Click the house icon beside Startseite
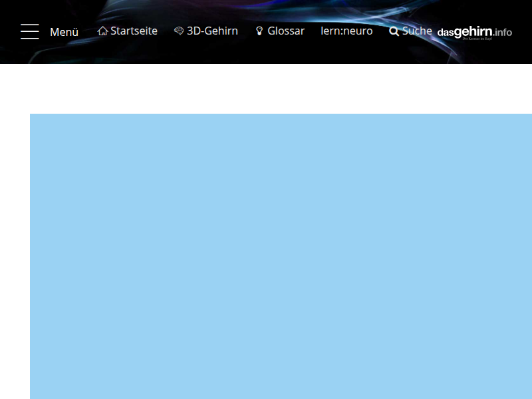 pyautogui.click(x=102, y=31)
